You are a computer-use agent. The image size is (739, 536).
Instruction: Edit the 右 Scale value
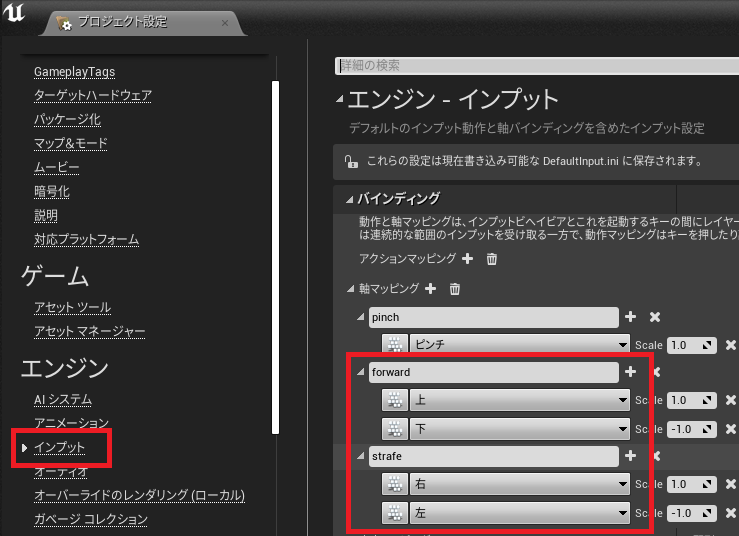(x=691, y=484)
